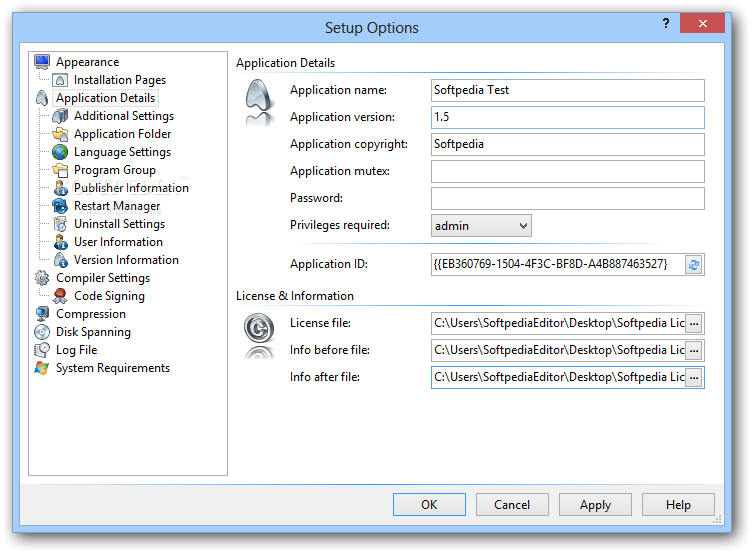Close the Setup Options dialog

point(702,23)
